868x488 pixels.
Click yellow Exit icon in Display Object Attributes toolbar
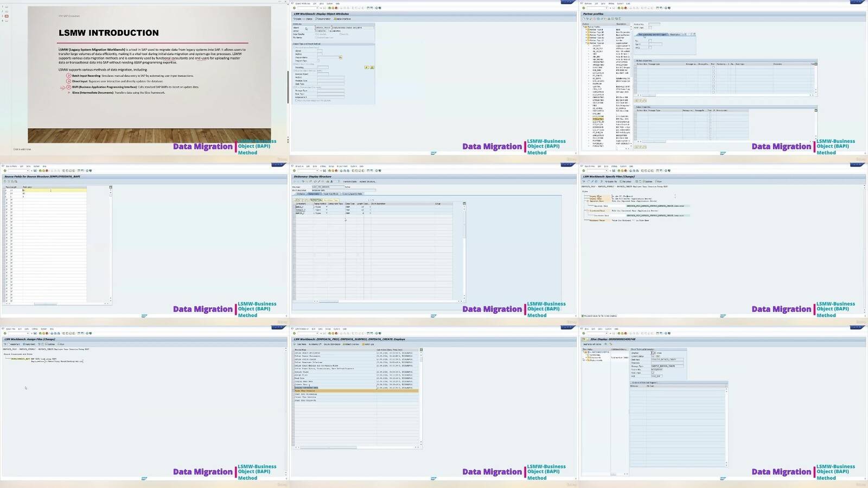(x=333, y=8)
